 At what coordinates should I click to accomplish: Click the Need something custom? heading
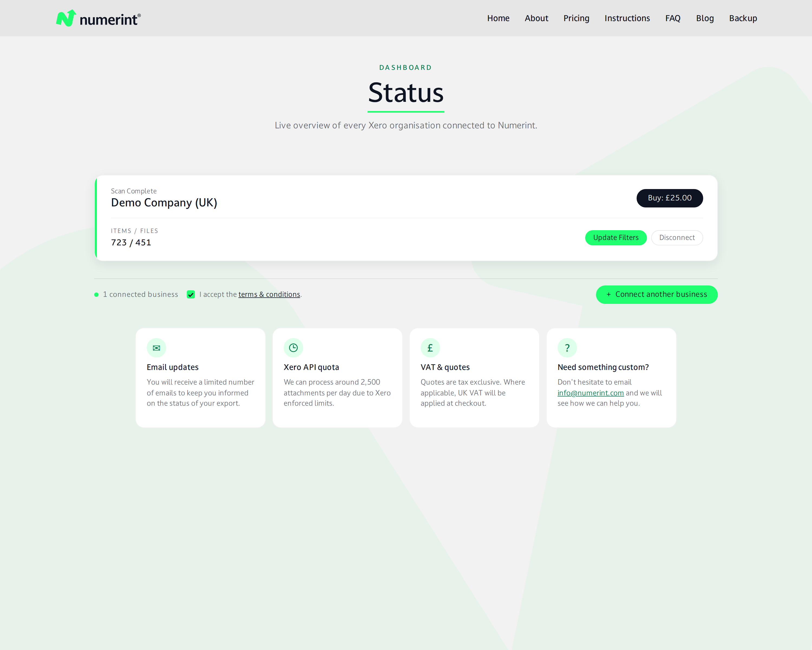[x=603, y=367]
